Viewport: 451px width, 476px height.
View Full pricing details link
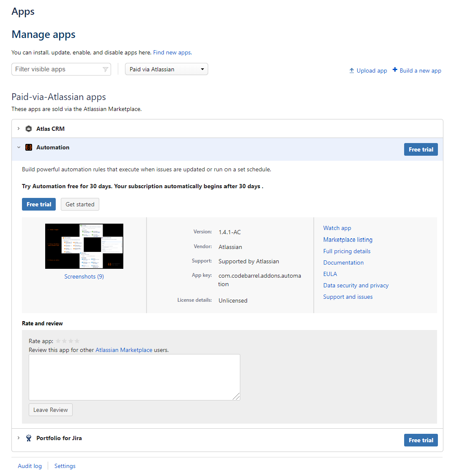click(x=347, y=251)
